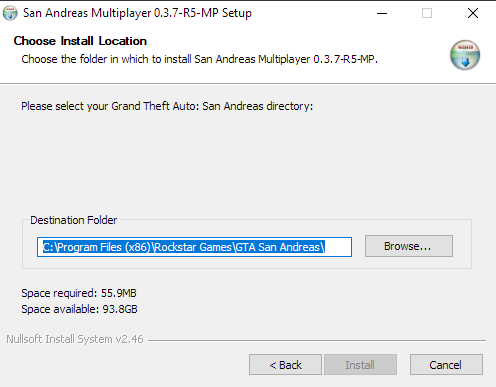Viewport: 496px width, 387px height.
Task: Click the greyed-out maximize box
Action: [427, 13]
